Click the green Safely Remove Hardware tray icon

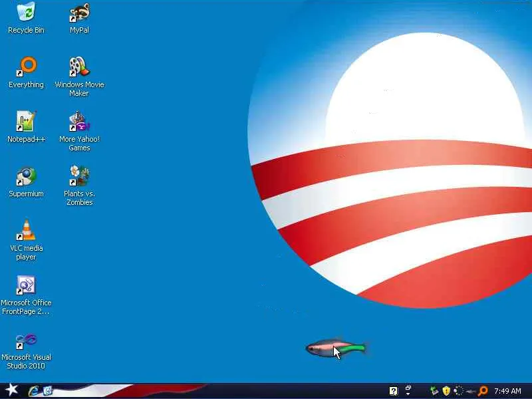(434, 391)
